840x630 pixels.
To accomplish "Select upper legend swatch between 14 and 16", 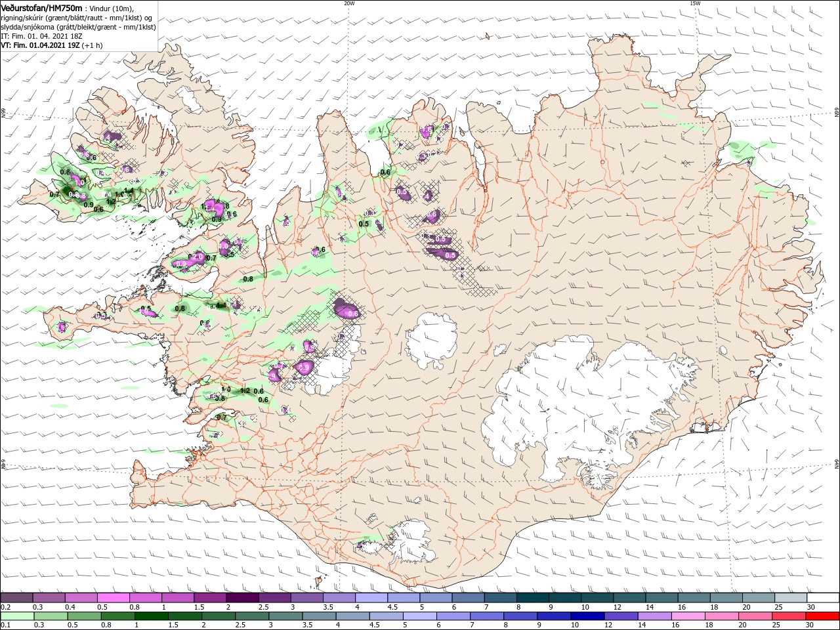I will pyautogui.click(x=661, y=597).
